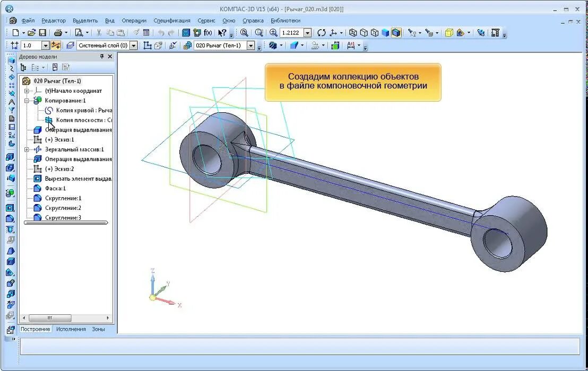Expand the Зеркальный массив:1 tree node
Image resolution: width=588 pixels, height=371 pixels.
pyautogui.click(x=27, y=149)
